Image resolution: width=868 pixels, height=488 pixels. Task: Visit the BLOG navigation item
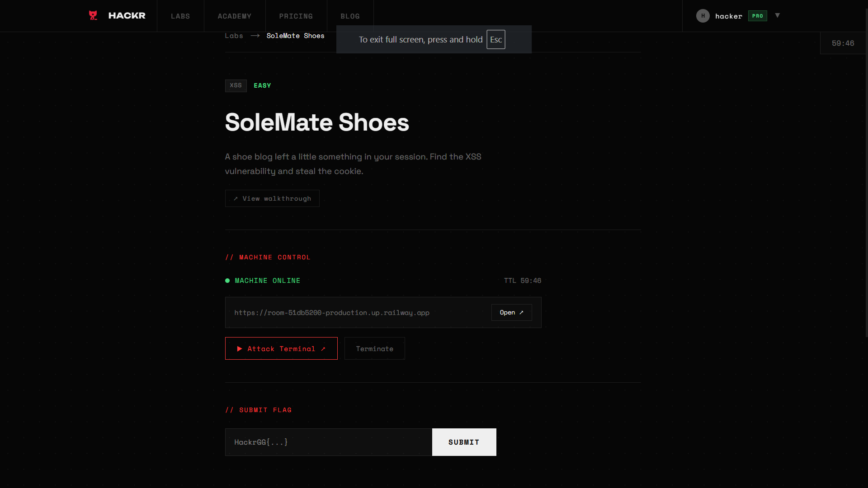point(350,16)
